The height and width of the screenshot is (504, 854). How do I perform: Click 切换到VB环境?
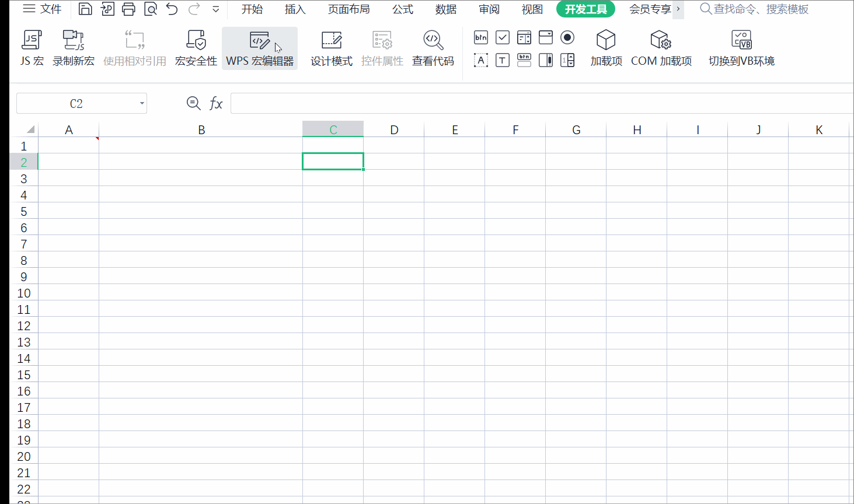point(741,48)
